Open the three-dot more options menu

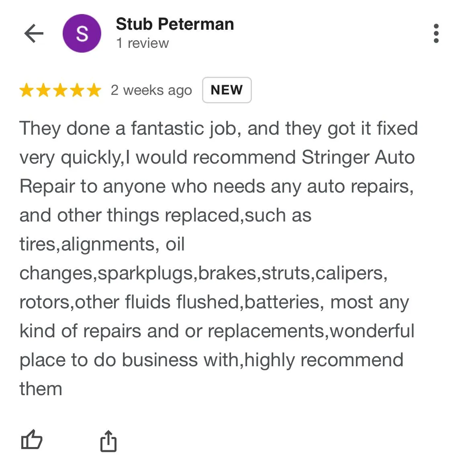pyautogui.click(x=436, y=33)
